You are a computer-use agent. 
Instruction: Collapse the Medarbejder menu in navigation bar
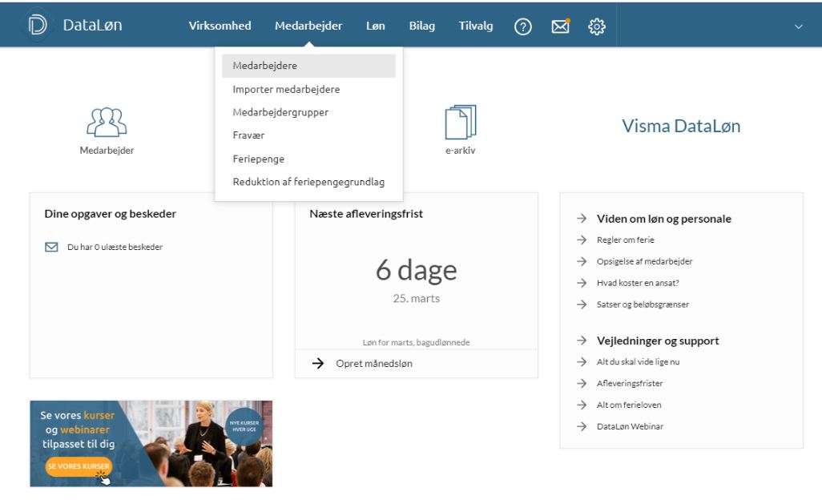coord(308,26)
